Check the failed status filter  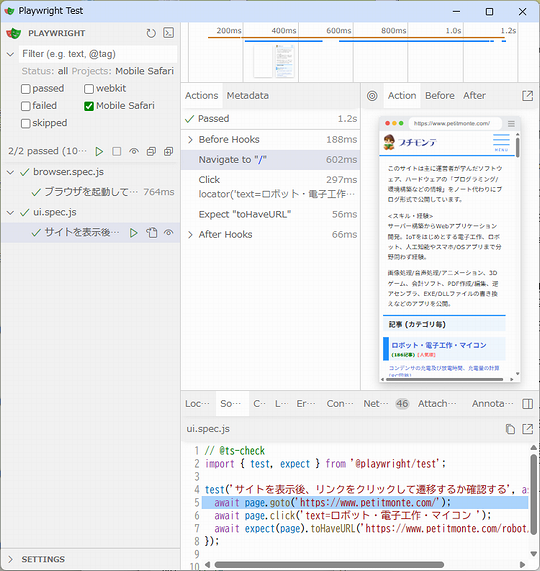point(25,106)
